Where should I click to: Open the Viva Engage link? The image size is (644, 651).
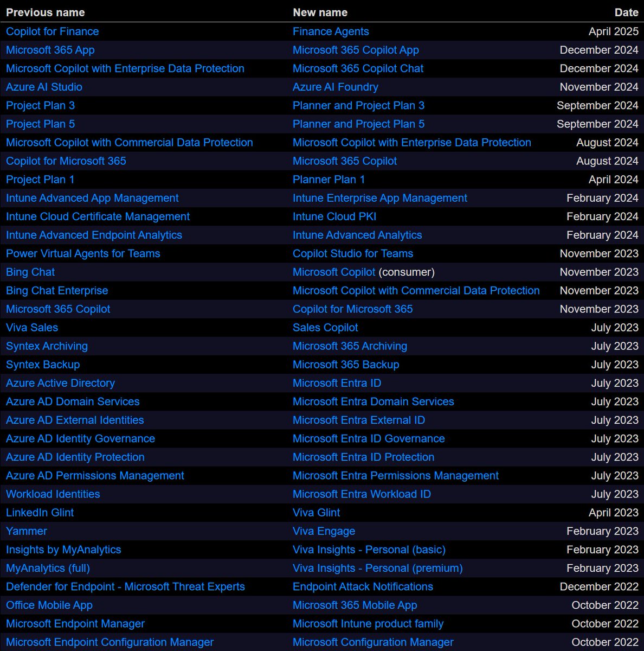[x=324, y=531]
